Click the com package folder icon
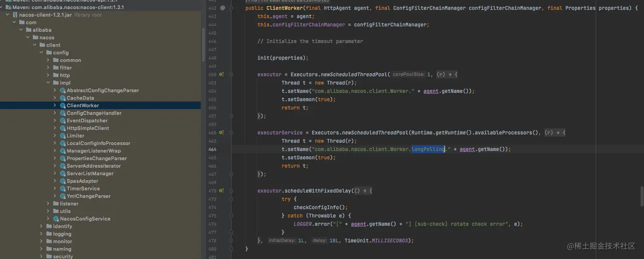The width and height of the screenshot is (644, 259). click(22, 22)
